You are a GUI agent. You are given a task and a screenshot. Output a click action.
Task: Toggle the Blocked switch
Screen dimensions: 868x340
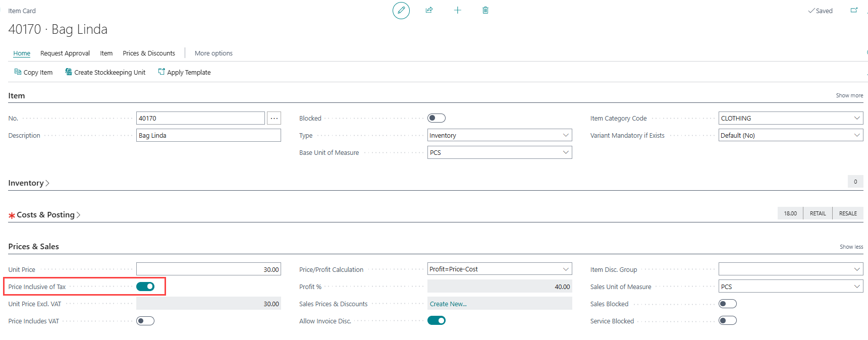tap(436, 118)
